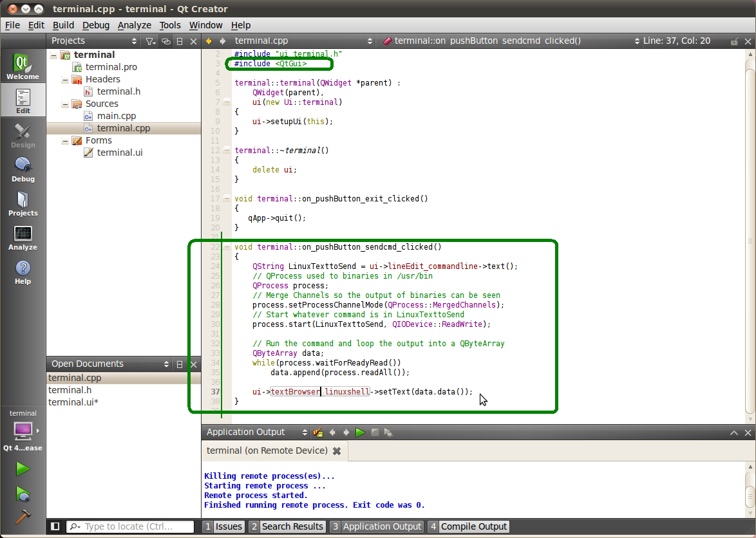Image resolution: width=756 pixels, height=538 pixels.
Task: Close the 'terminal (on Remote Device)' tab
Action: (x=337, y=451)
